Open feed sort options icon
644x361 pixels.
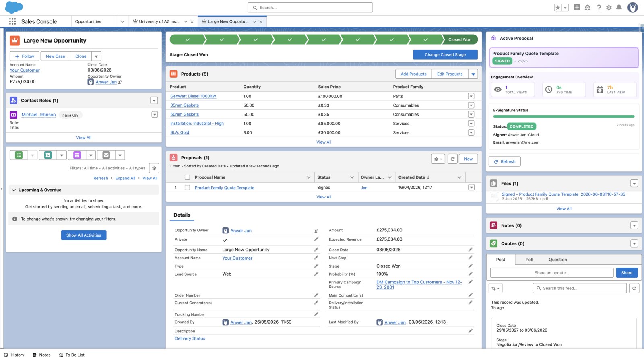tap(495, 288)
